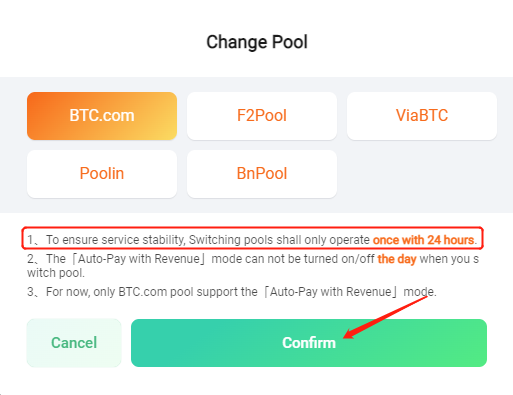This screenshot has height=395, width=513.
Task: Click the empty slot right of BnPool
Action: pyautogui.click(x=422, y=174)
